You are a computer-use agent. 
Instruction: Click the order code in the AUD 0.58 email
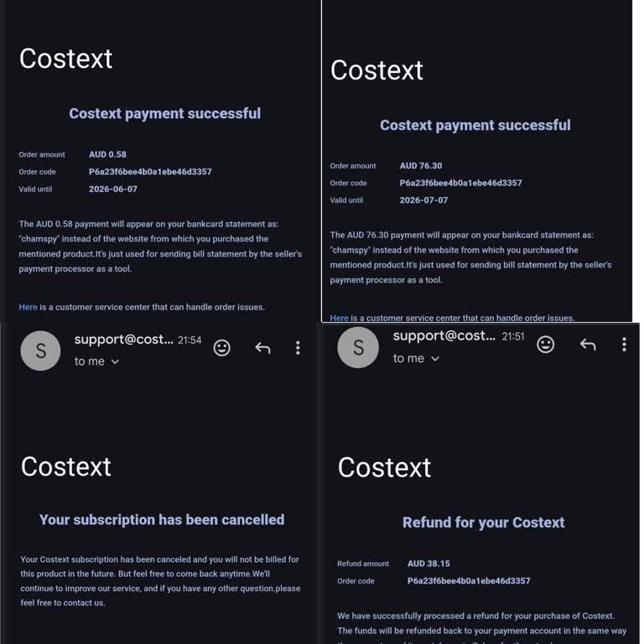(150, 172)
